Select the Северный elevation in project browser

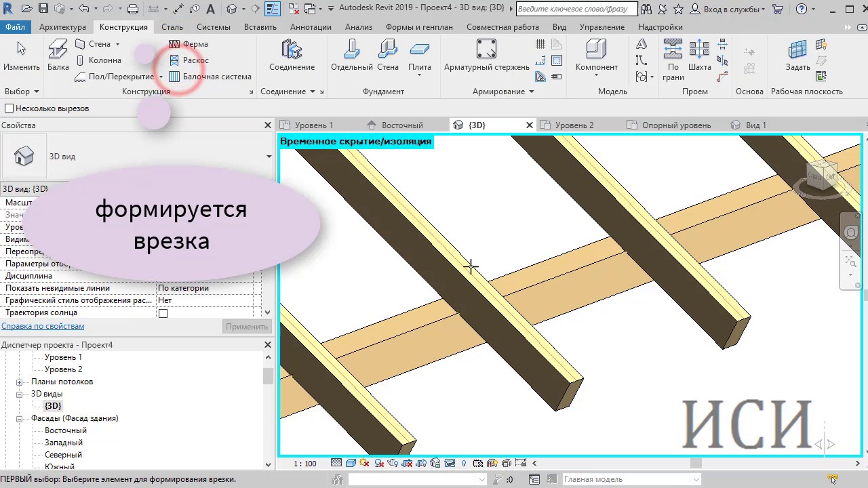[63, 455]
